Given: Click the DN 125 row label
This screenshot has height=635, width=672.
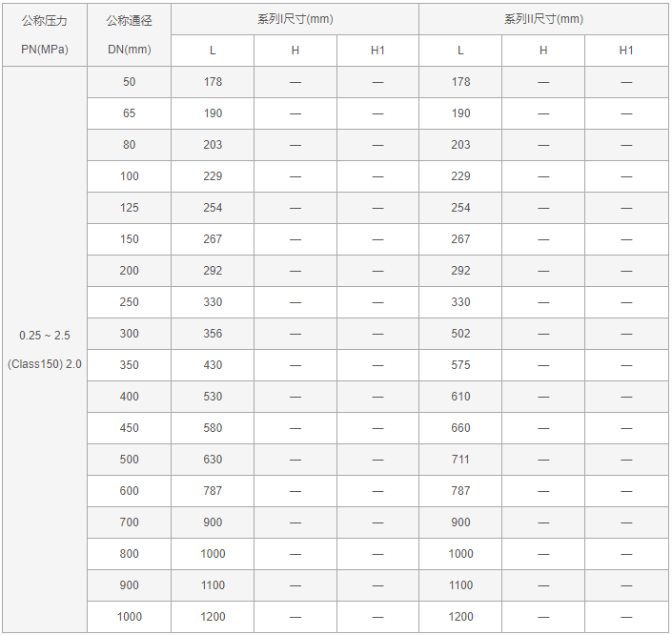Looking at the screenshot, I should (x=129, y=208).
